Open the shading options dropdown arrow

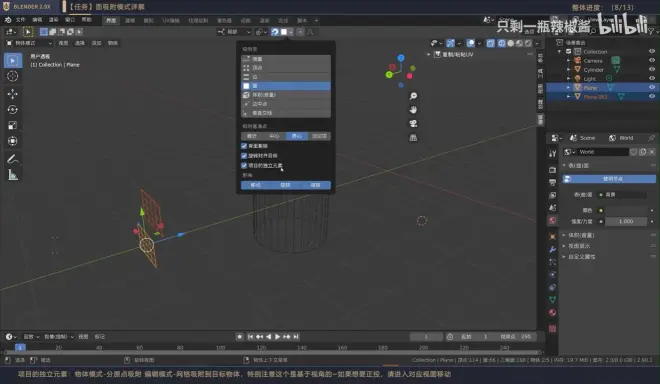pos(537,43)
